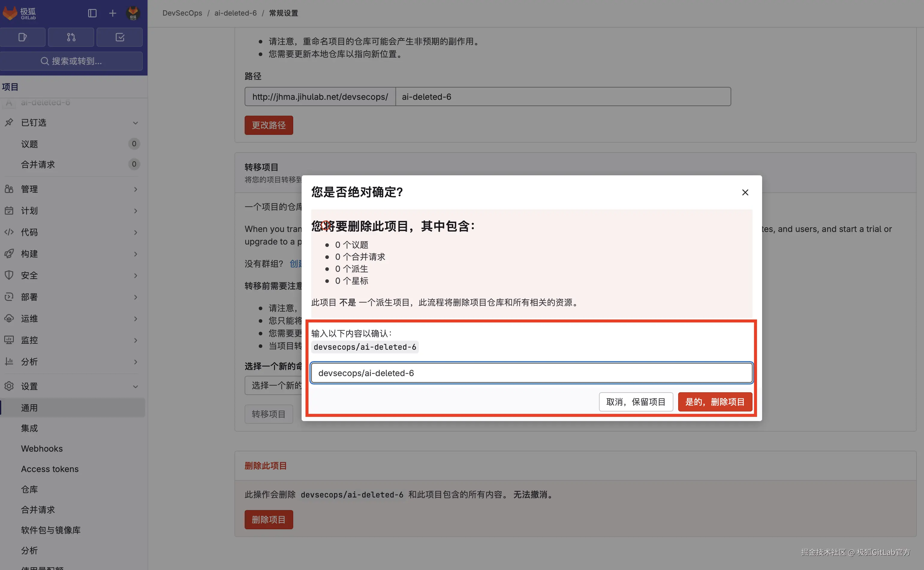Expand the 安全 menu chevron

(136, 276)
